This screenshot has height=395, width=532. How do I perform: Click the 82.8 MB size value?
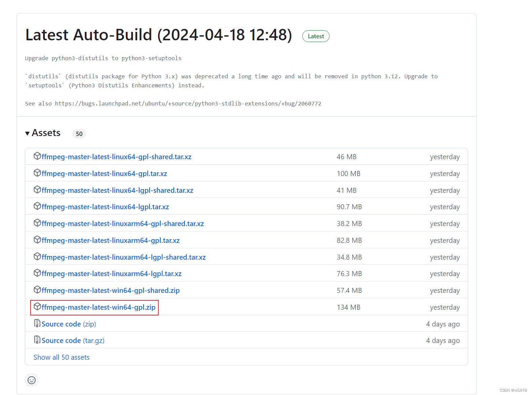click(x=349, y=240)
